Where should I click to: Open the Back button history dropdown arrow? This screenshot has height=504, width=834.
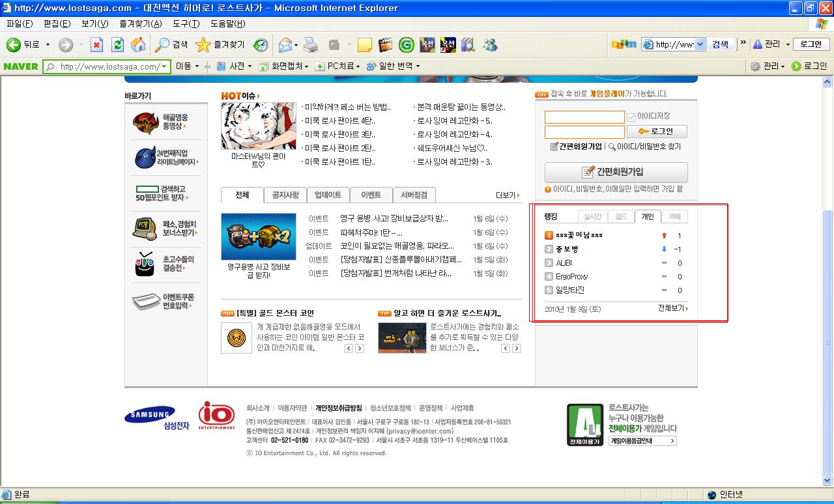tap(48, 45)
